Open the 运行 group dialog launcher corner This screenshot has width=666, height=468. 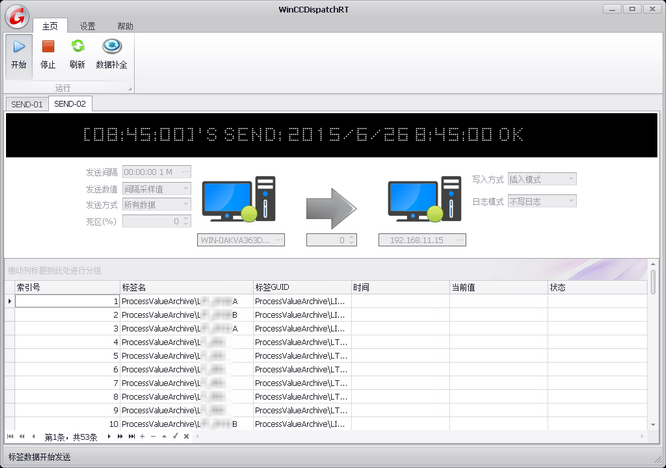click(x=130, y=89)
